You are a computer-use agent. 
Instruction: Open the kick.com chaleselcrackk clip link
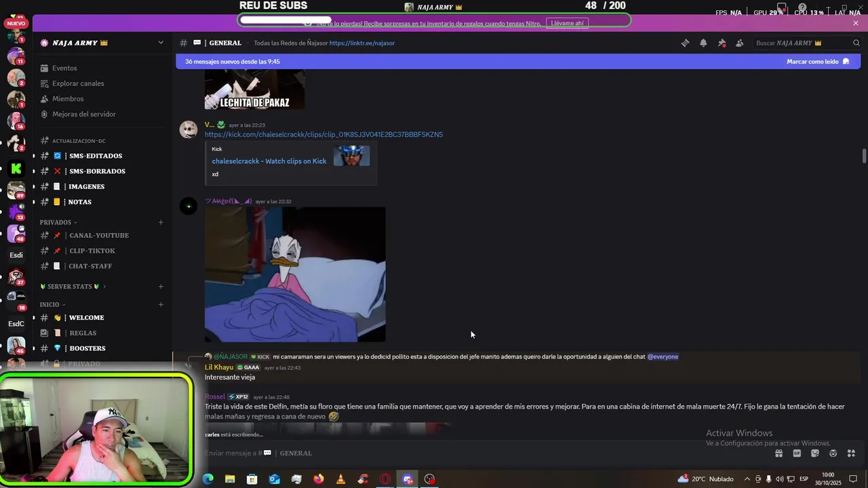[x=323, y=134]
